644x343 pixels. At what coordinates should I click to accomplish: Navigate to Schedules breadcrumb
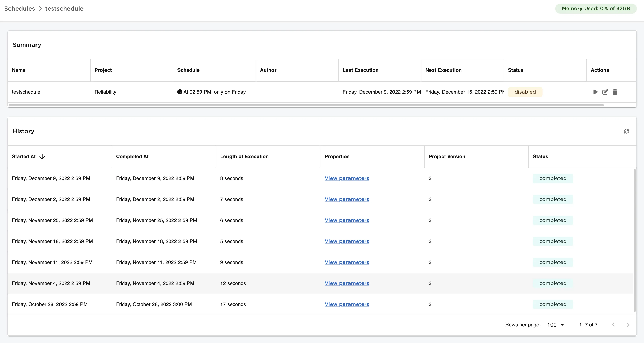click(20, 8)
